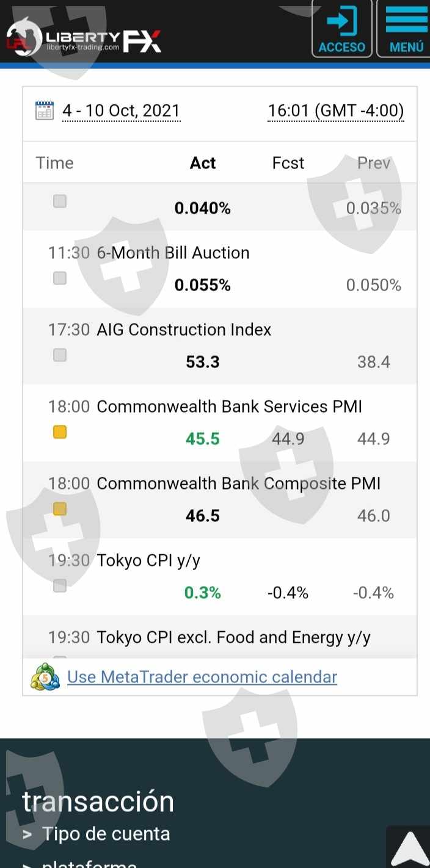
Task: Tap the ACCESO login icon
Action: click(342, 29)
